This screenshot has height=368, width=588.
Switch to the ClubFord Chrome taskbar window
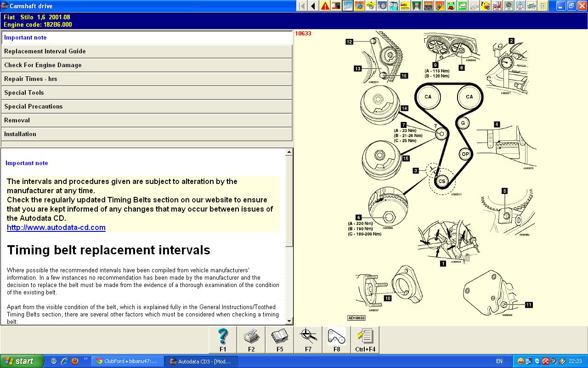pyautogui.click(x=127, y=361)
